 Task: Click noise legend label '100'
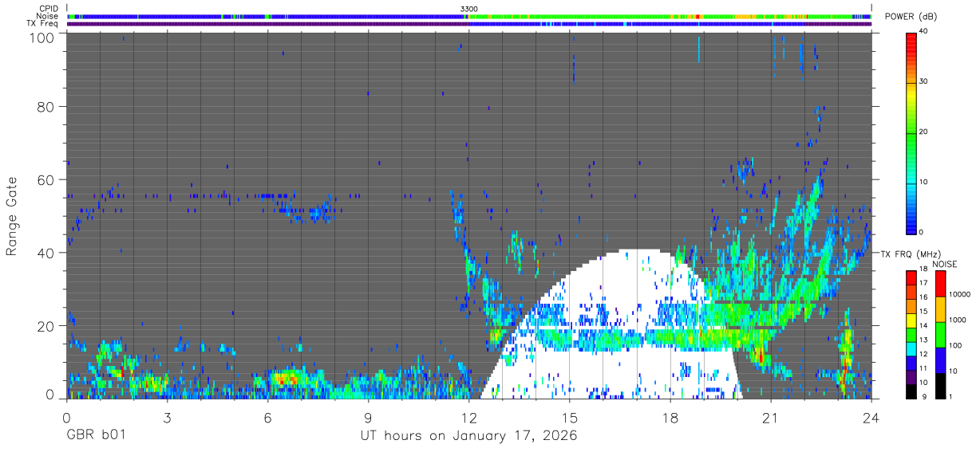coord(956,345)
